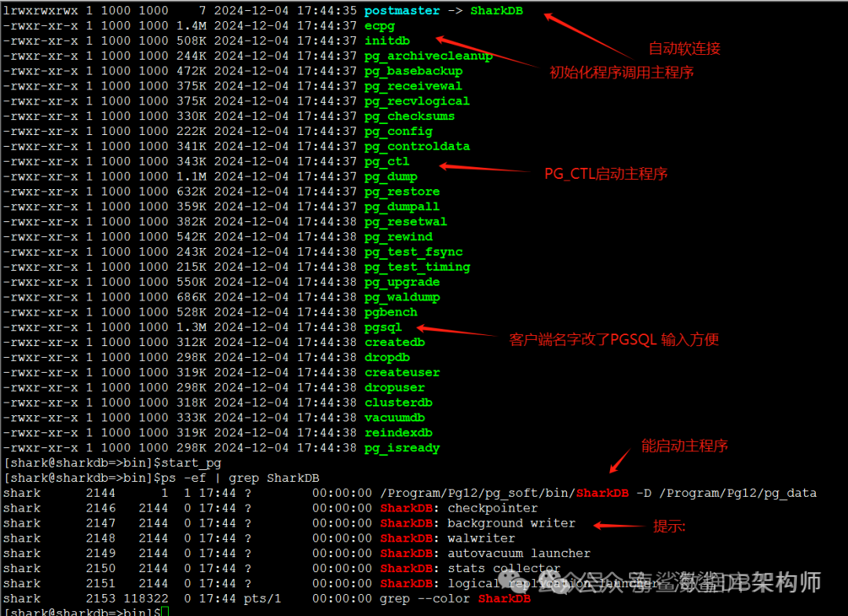
Task: Select the pg_dump filename
Action: click(390, 177)
